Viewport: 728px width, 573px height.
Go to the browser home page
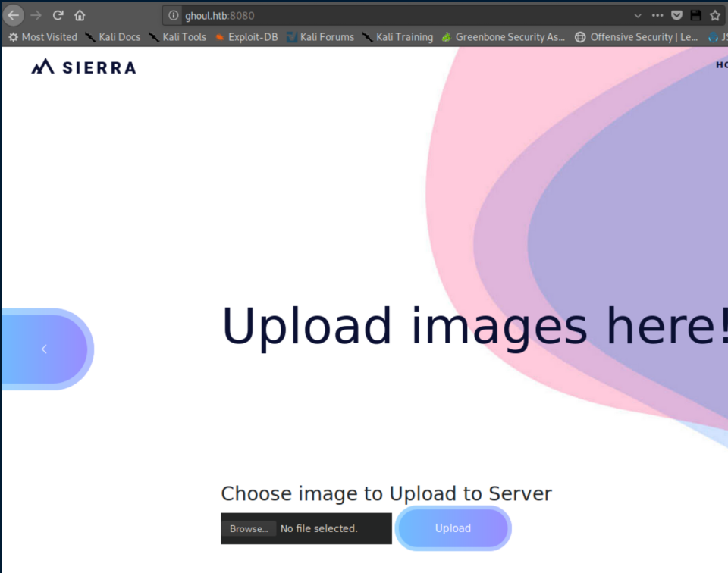click(x=80, y=15)
